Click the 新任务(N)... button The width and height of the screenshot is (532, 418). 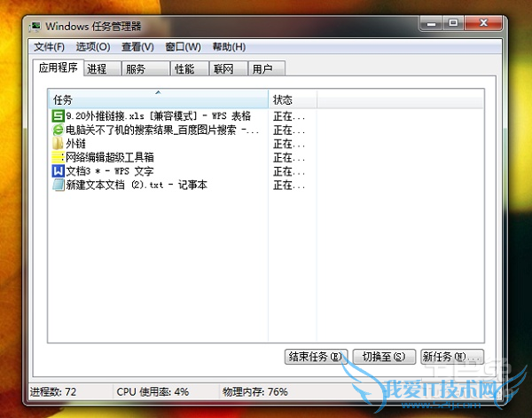[452, 357]
